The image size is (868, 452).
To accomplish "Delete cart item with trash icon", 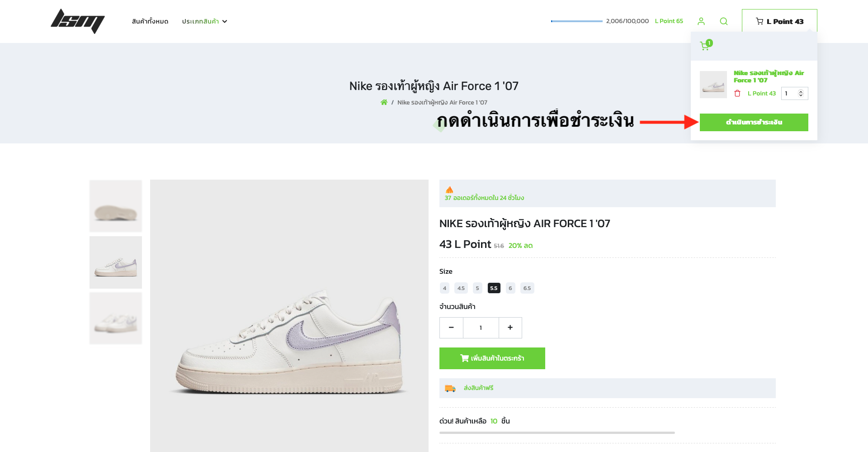I will [x=737, y=93].
